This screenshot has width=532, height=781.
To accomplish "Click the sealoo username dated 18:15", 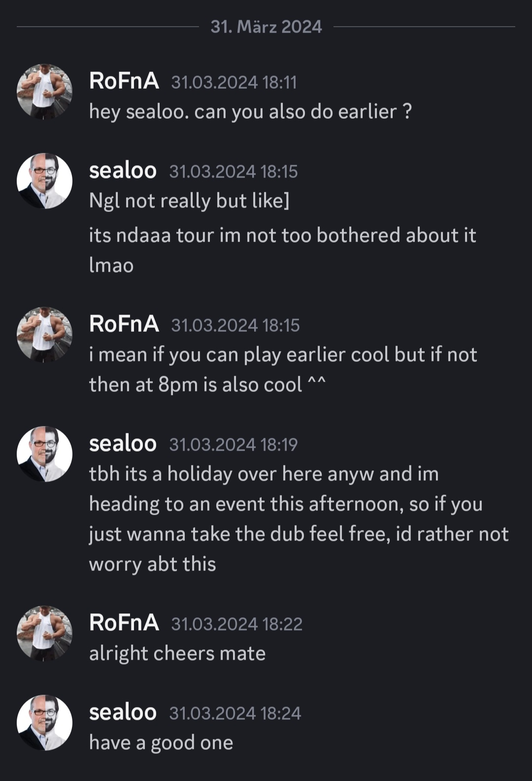I will point(123,171).
